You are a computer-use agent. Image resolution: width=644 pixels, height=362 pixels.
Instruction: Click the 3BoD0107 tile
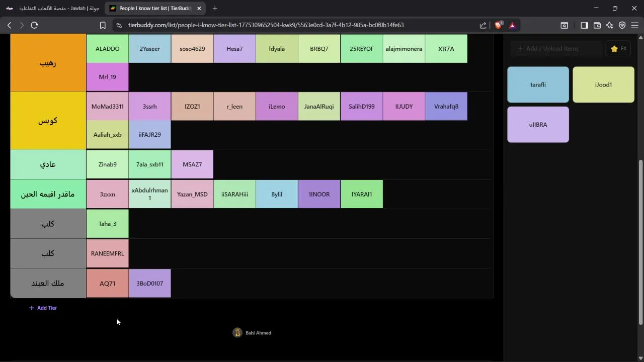149,284
